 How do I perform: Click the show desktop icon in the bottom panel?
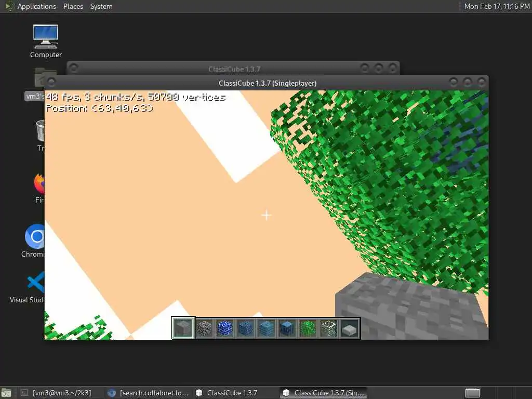click(x=6, y=393)
